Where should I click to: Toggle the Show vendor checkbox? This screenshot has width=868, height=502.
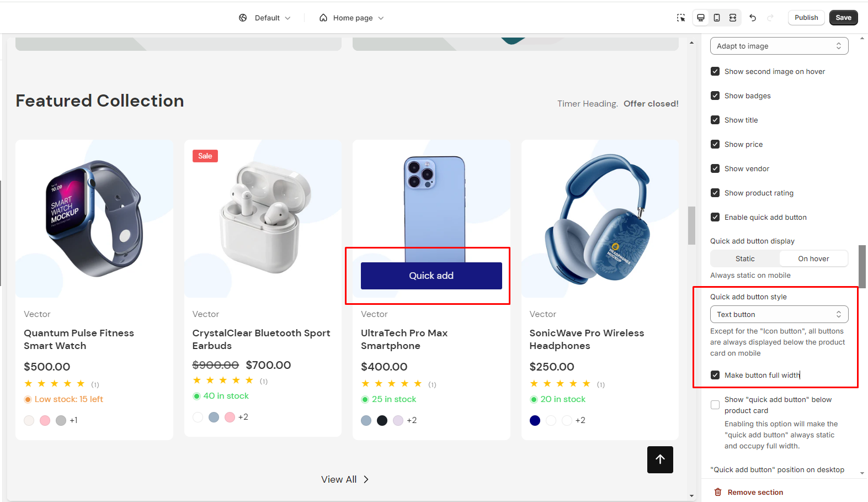715,168
